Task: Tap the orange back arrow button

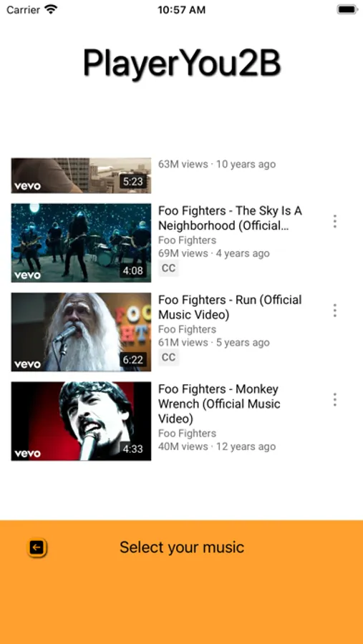Action: click(37, 547)
